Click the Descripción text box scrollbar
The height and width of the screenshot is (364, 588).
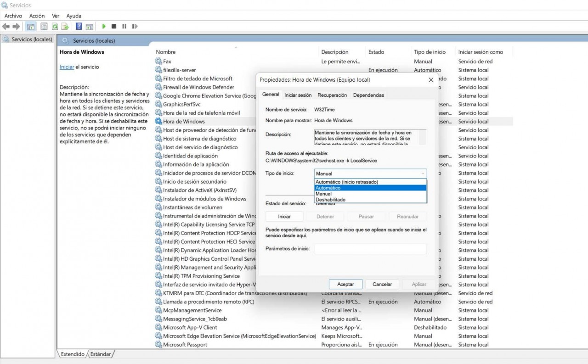click(423, 137)
